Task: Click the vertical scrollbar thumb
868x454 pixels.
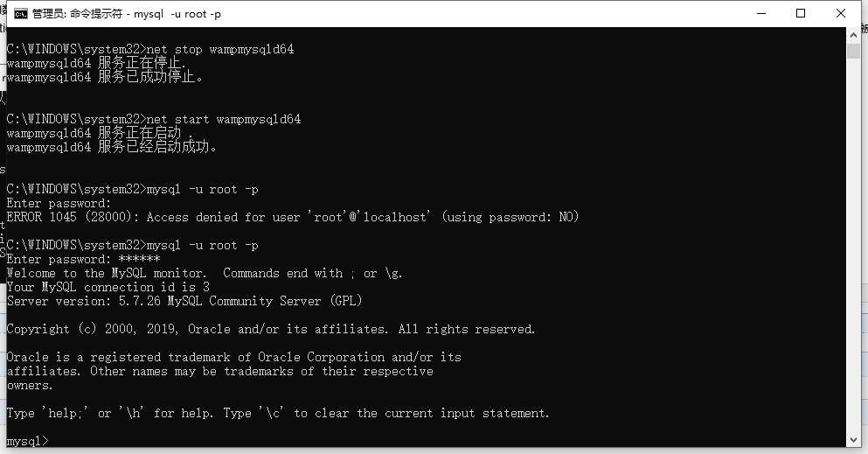Action: coord(853,52)
